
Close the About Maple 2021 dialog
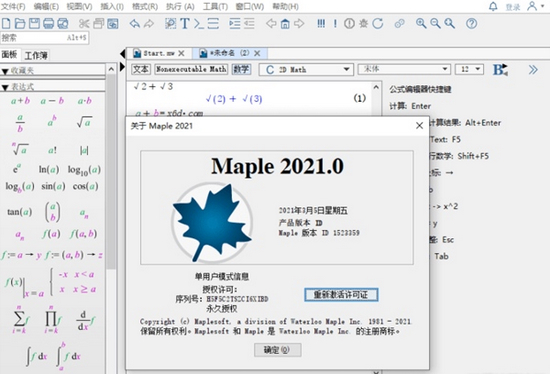coord(419,126)
